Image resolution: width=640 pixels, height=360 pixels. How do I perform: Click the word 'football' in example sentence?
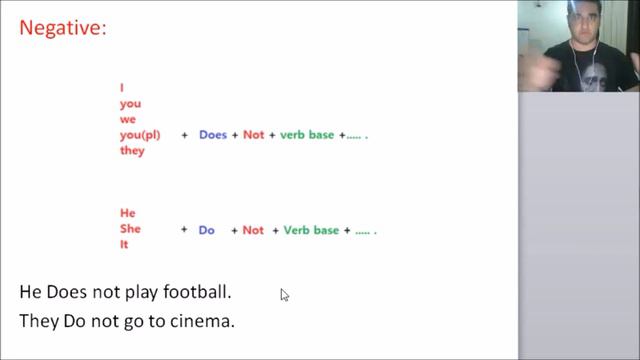click(x=197, y=292)
